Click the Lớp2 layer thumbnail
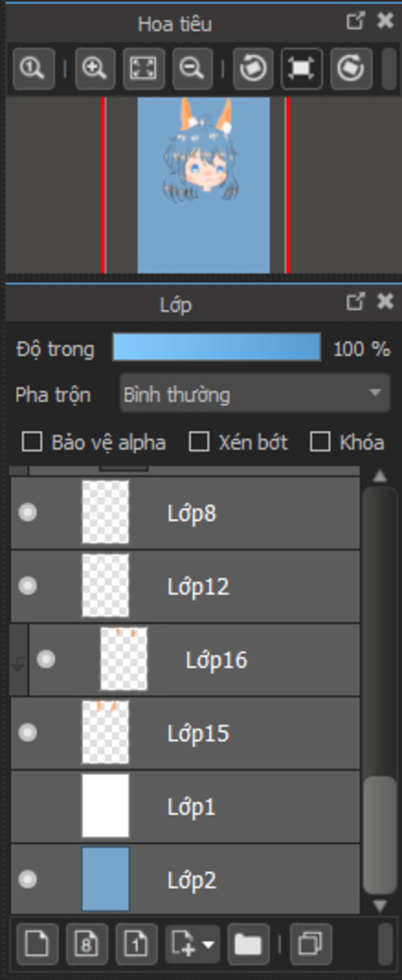Image resolution: width=402 pixels, height=980 pixels. click(x=105, y=880)
